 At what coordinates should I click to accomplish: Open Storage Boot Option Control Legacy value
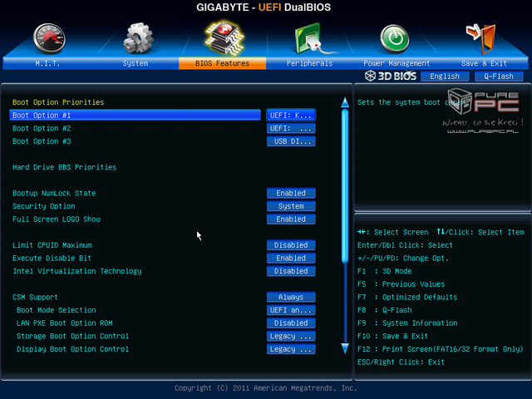291,336
